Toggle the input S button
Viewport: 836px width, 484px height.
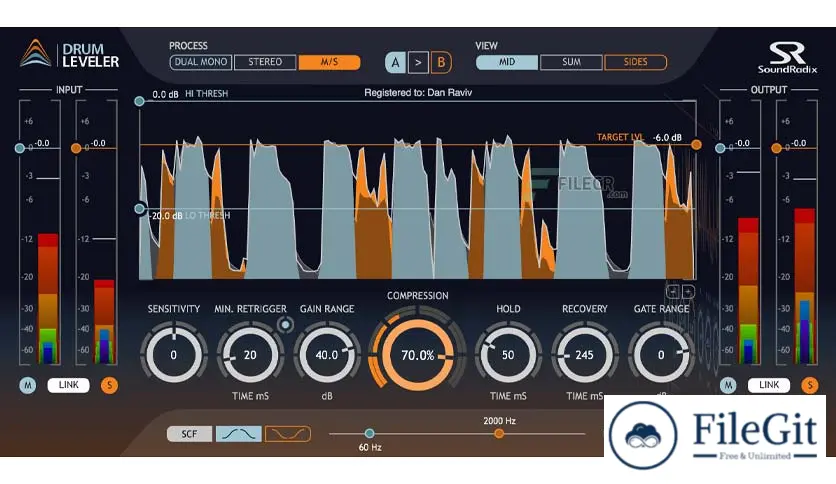coord(109,385)
